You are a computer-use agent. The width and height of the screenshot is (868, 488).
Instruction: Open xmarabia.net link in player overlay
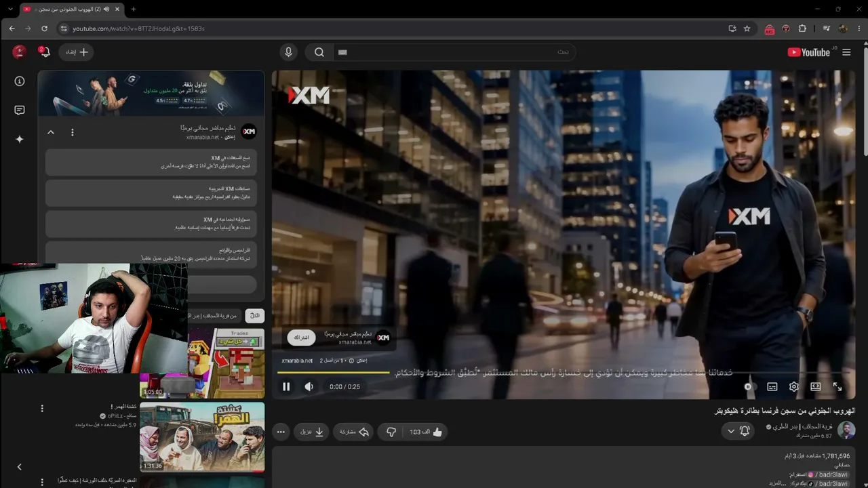click(297, 361)
